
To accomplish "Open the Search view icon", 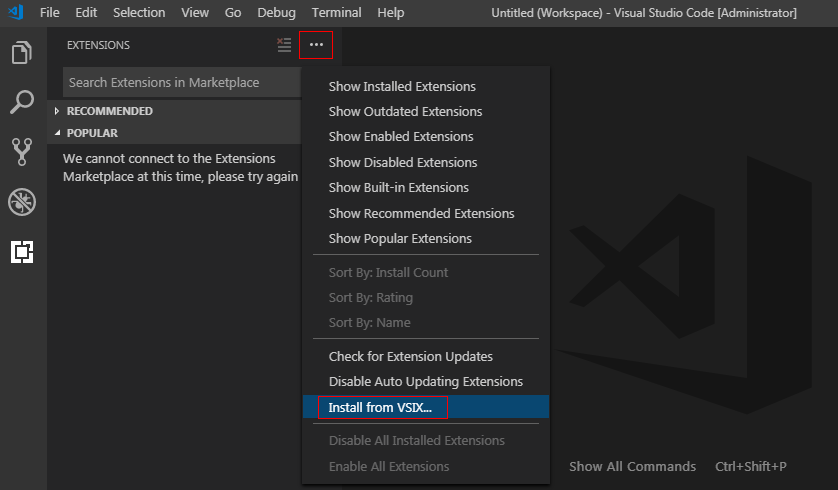I will 22,102.
